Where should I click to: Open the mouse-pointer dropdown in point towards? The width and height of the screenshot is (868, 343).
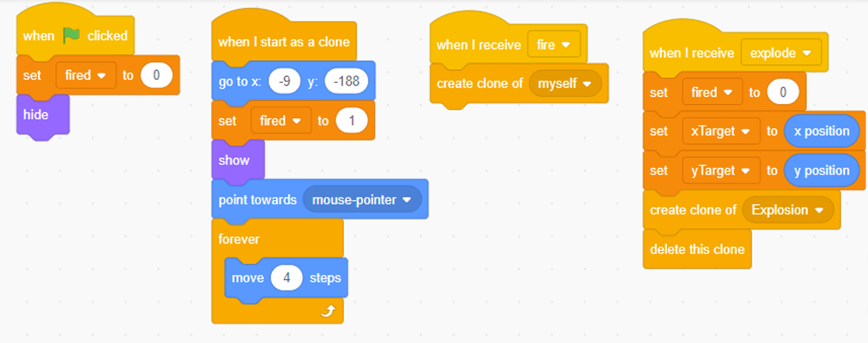pyautogui.click(x=362, y=200)
